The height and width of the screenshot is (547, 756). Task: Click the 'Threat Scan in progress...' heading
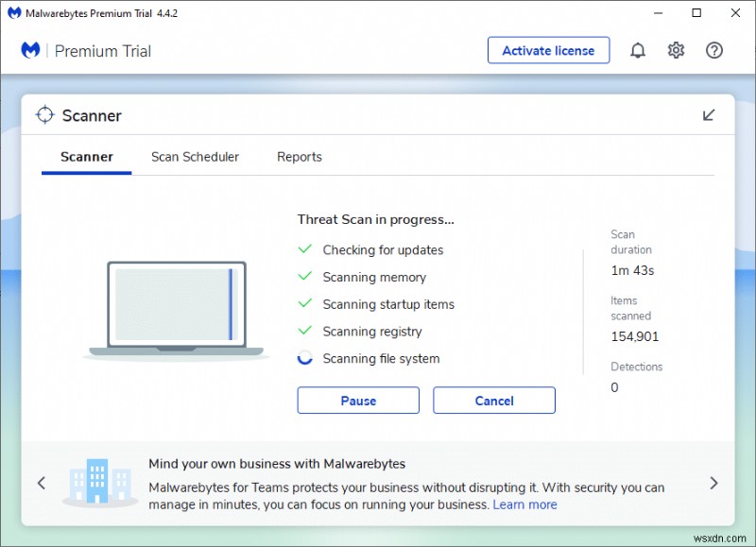coord(375,220)
